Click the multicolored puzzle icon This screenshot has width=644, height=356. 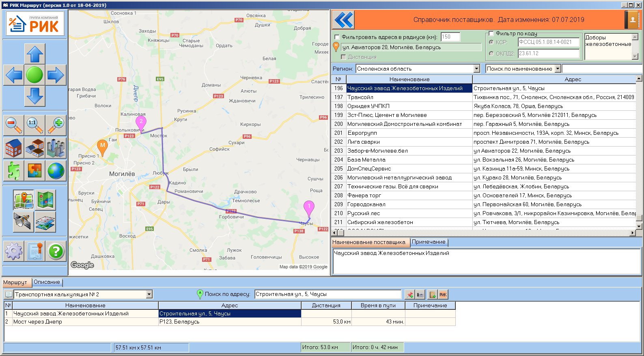click(34, 170)
